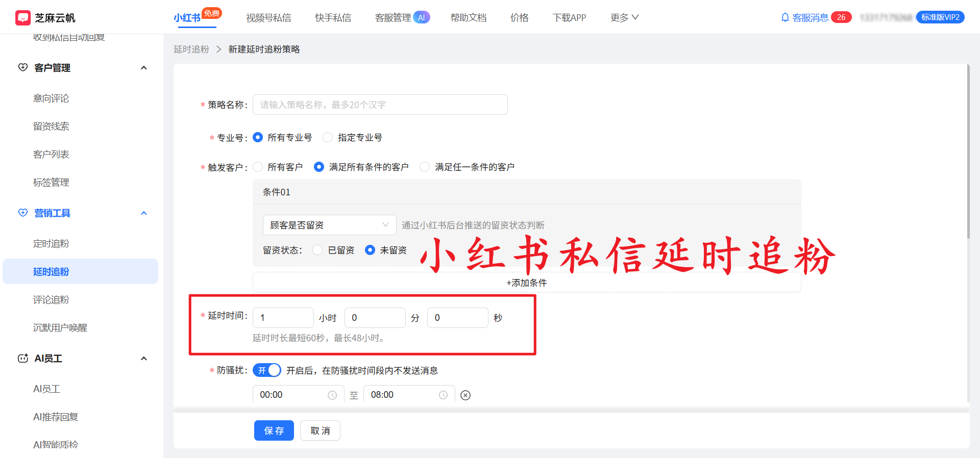Open 客服消息 link
This screenshot has width=980, height=458.
coord(810,18)
